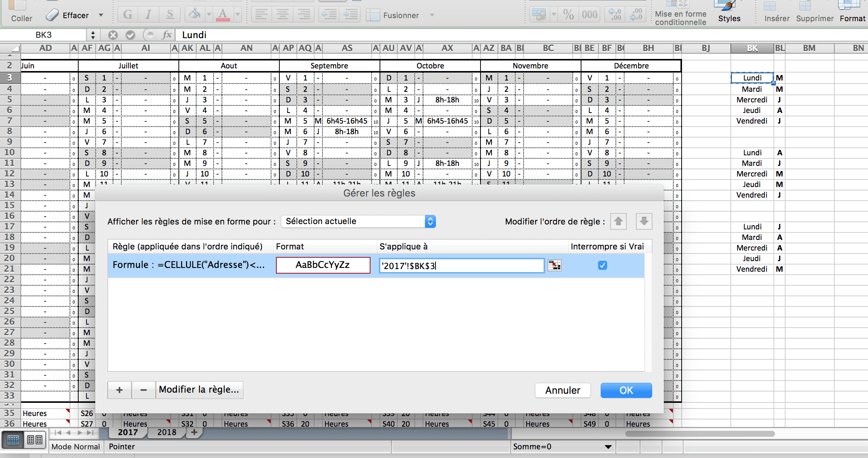Expand the Effacer dropdown arrow

tap(101, 15)
